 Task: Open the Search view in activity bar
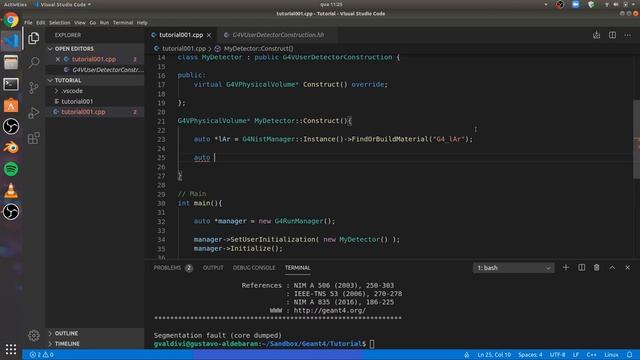pyautogui.click(x=34, y=62)
